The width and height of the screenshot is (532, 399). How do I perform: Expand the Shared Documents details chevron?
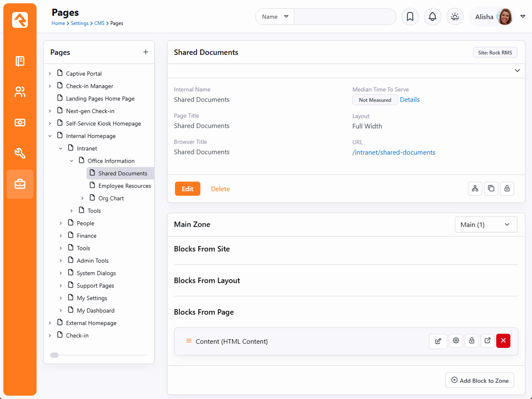[x=517, y=71]
